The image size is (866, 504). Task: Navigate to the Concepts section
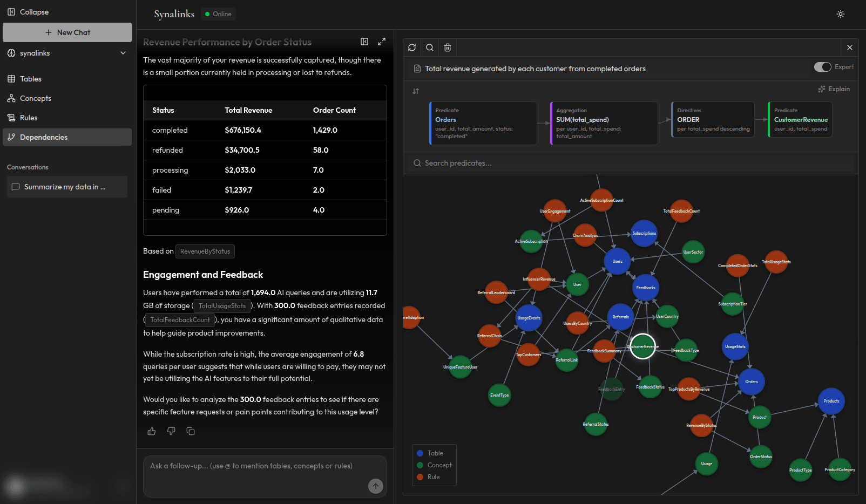pyautogui.click(x=35, y=98)
